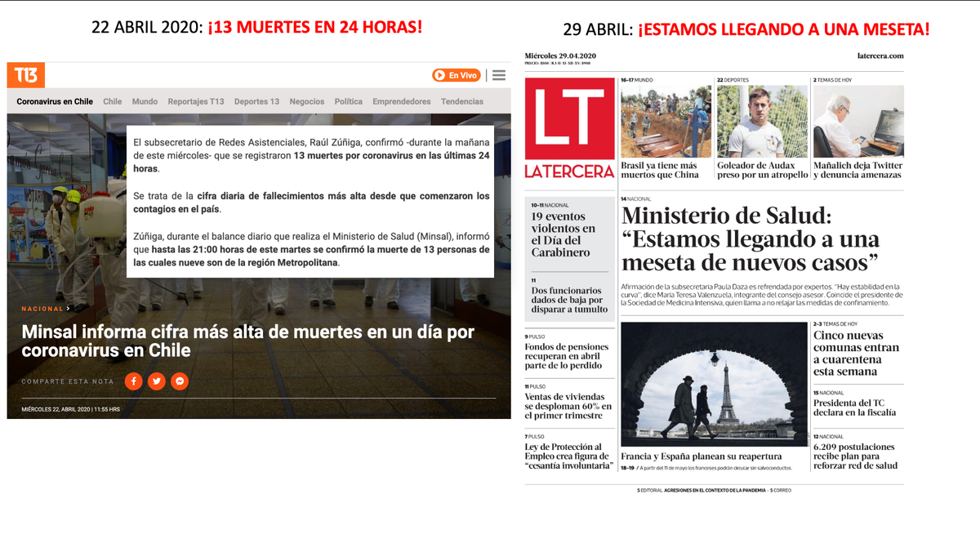The height and width of the screenshot is (552, 980).
Task: Click Cinco nuevas comunas entran headline
Action: pyautogui.click(x=856, y=354)
